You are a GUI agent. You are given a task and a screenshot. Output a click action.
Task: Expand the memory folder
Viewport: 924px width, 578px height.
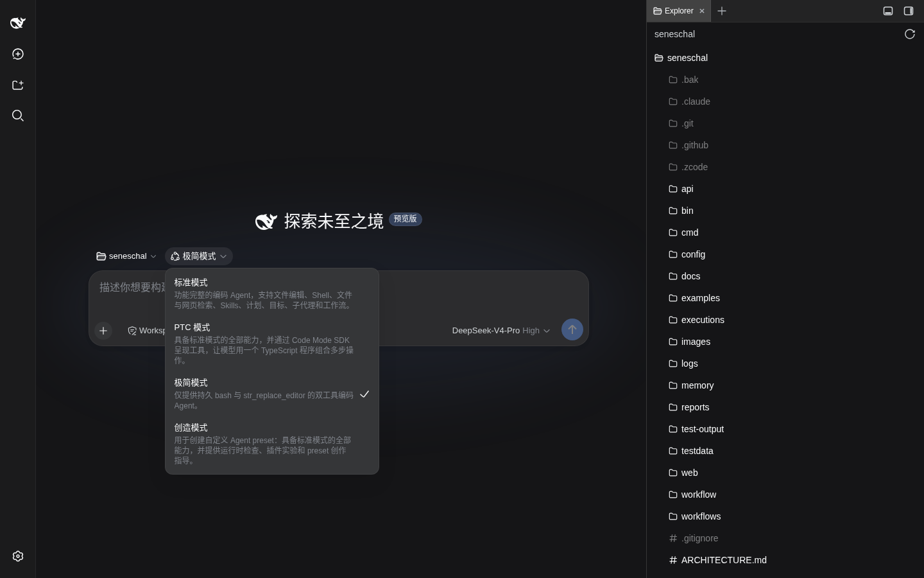coord(785,385)
